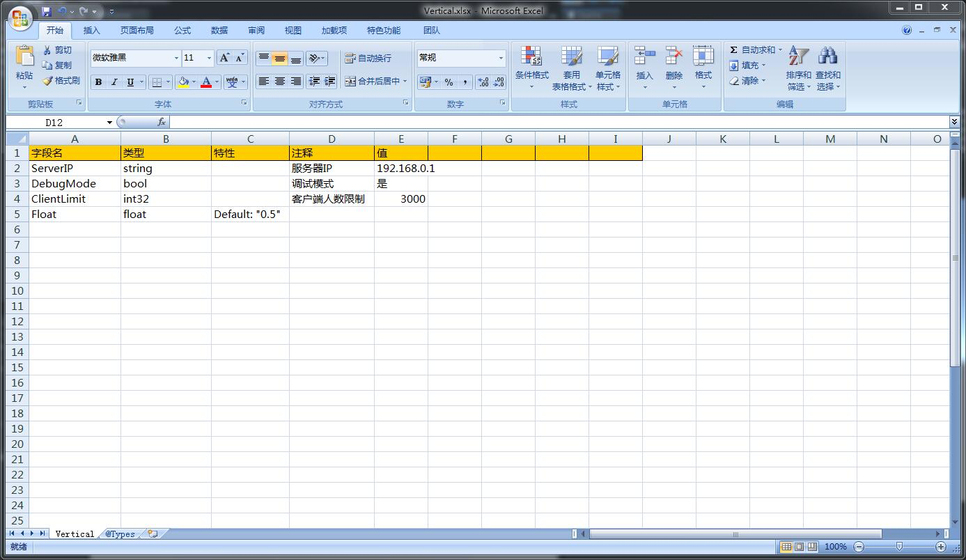Decrease decimal places
966x560 pixels.
pyautogui.click(x=499, y=82)
